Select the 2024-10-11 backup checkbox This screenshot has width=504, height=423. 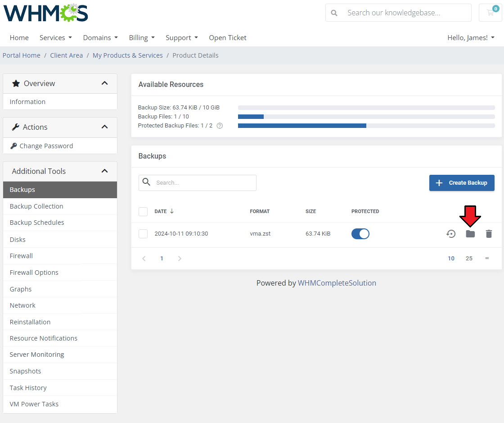pos(143,234)
